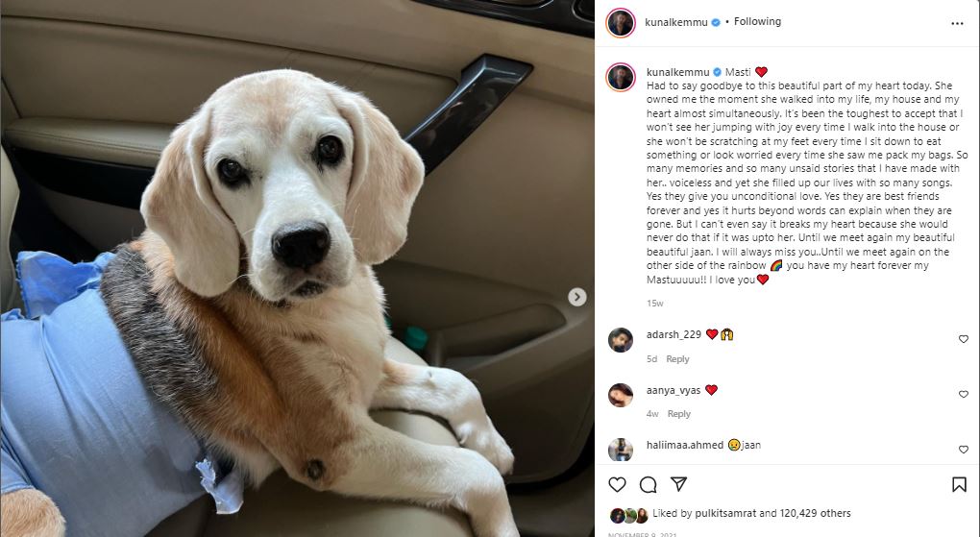Like haliimaa.ahmed's comment
This screenshot has width=980, height=537.
point(964,450)
